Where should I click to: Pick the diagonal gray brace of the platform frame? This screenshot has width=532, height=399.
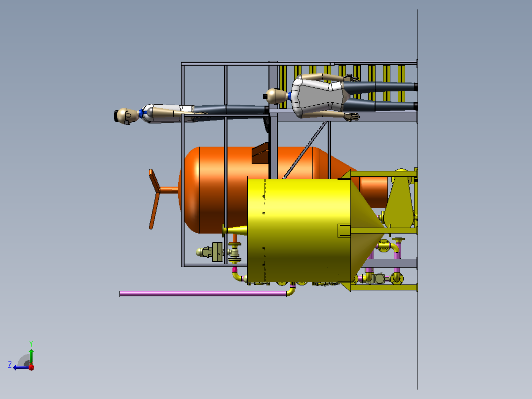(305, 150)
